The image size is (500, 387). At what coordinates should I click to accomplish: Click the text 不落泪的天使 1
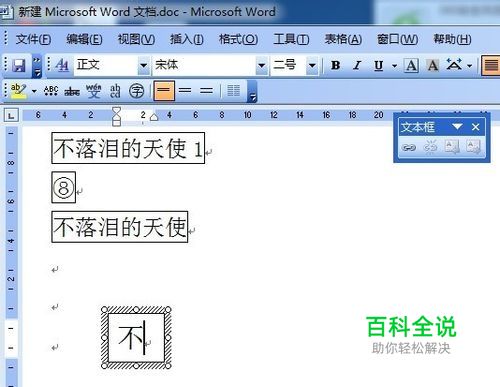click(128, 148)
